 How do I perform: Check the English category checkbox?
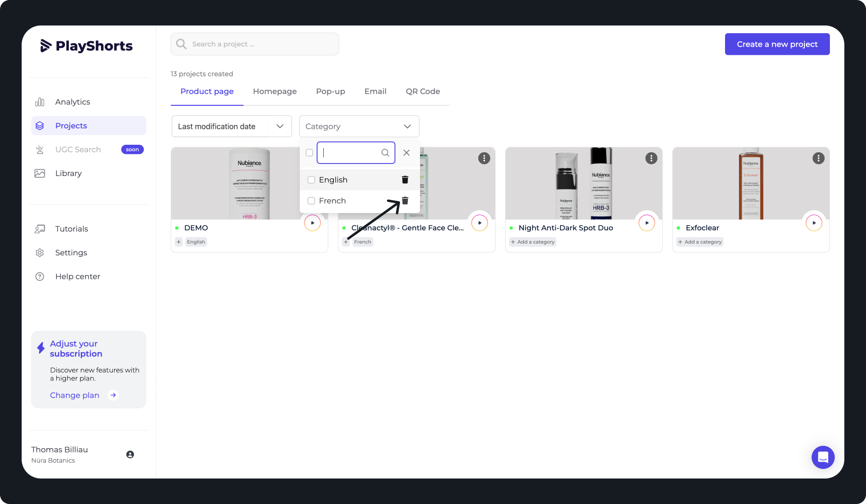tap(311, 180)
